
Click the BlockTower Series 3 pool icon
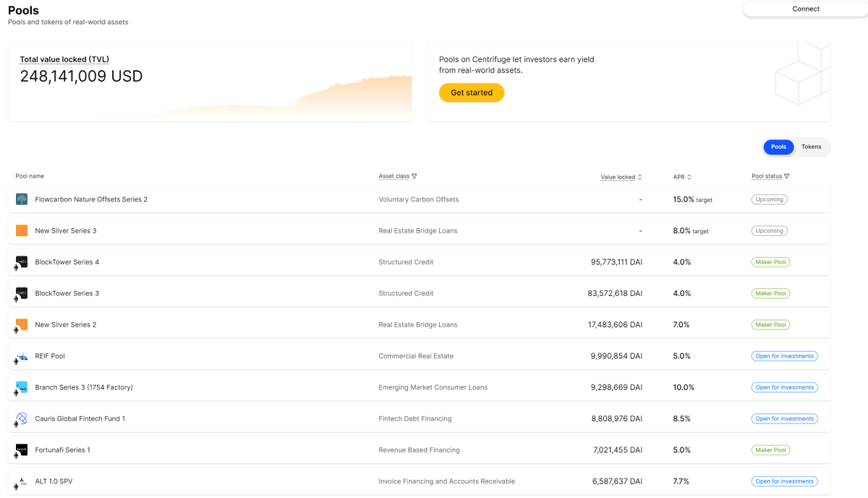point(22,293)
